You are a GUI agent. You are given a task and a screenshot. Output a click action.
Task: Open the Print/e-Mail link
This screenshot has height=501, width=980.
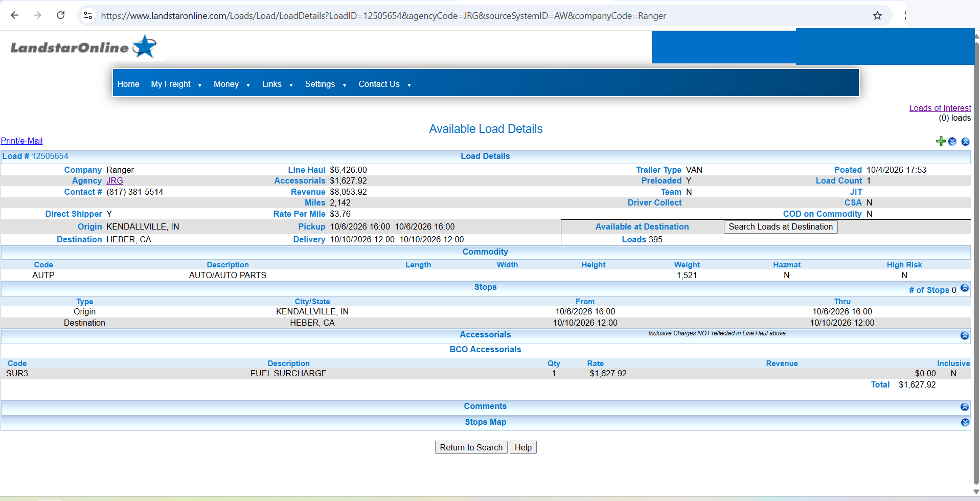[x=21, y=141]
